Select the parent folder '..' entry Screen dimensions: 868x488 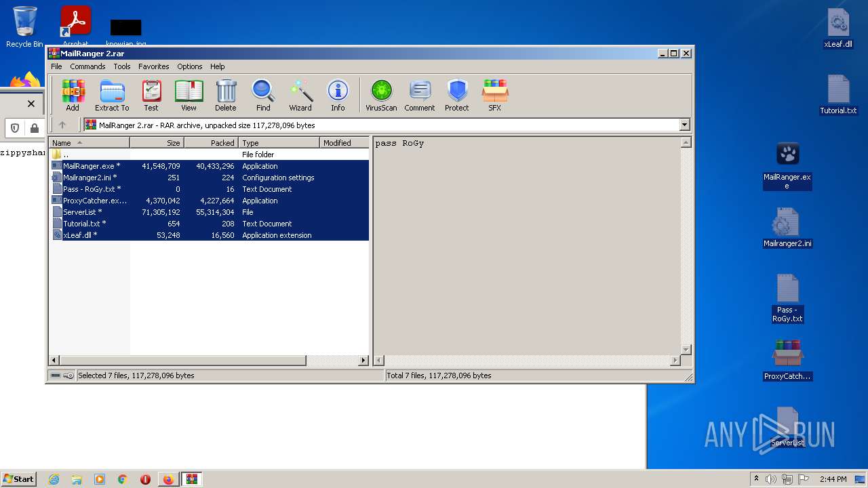pos(210,155)
